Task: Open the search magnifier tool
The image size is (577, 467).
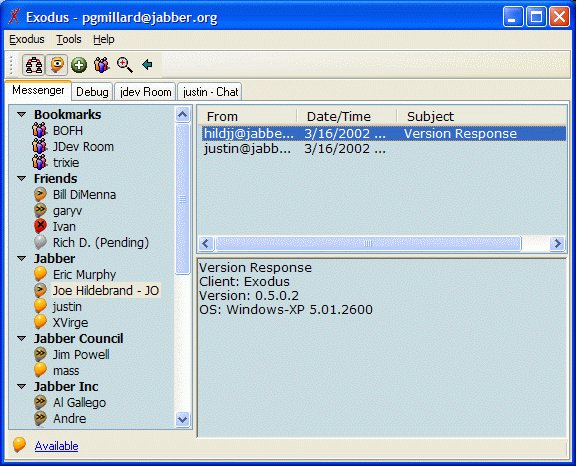Action: [x=124, y=65]
